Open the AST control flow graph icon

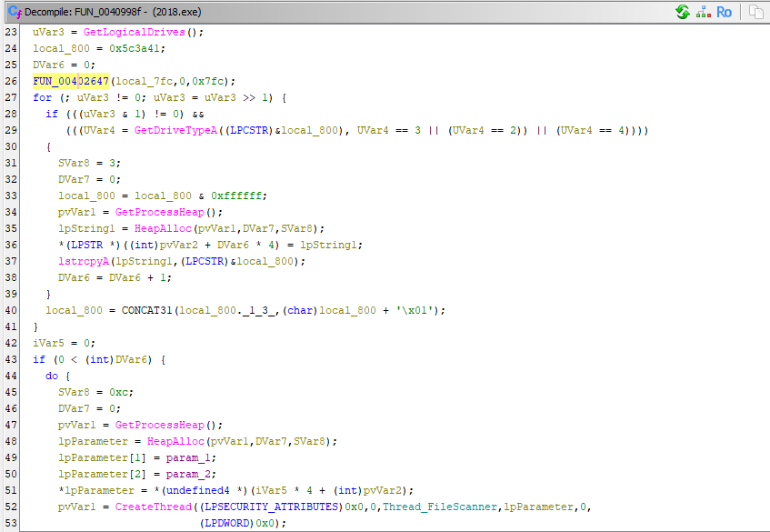coord(703,12)
